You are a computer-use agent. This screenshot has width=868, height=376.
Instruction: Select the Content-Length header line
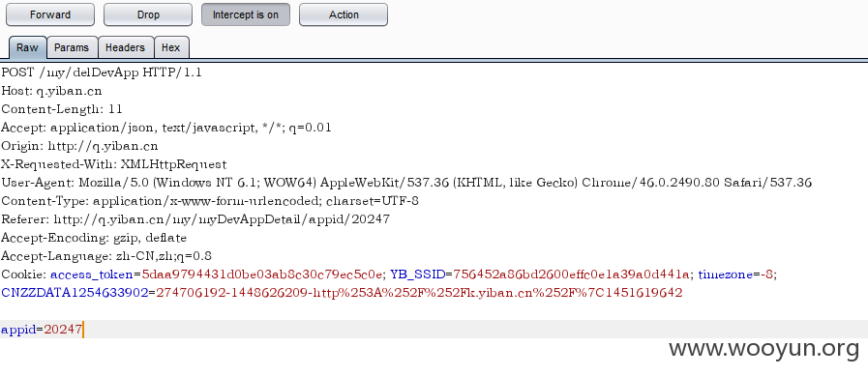[62, 109]
